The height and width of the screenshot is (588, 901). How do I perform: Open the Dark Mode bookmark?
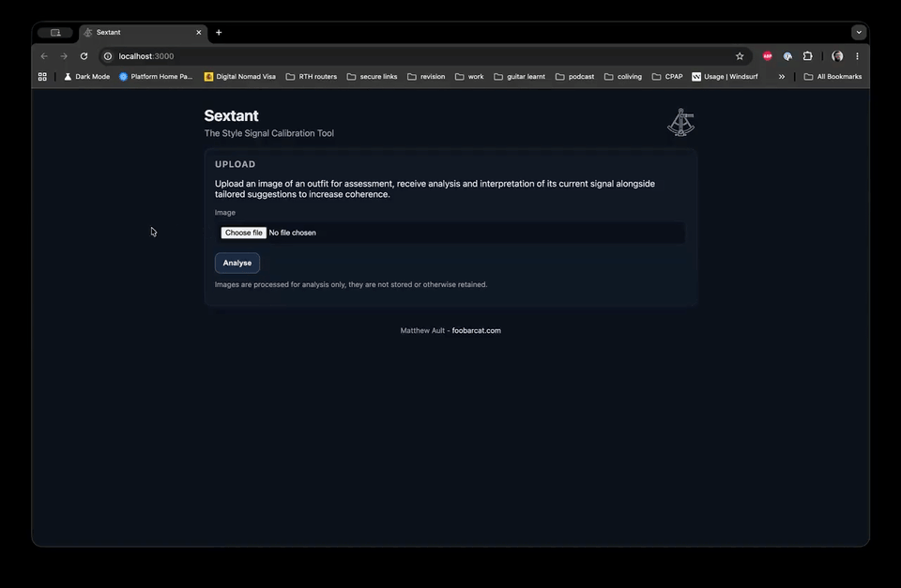[x=86, y=76]
